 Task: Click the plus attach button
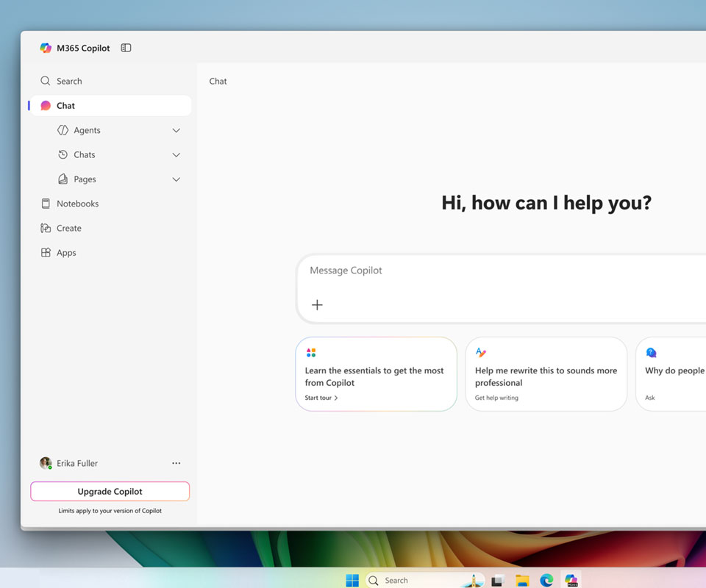pyautogui.click(x=317, y=305)
